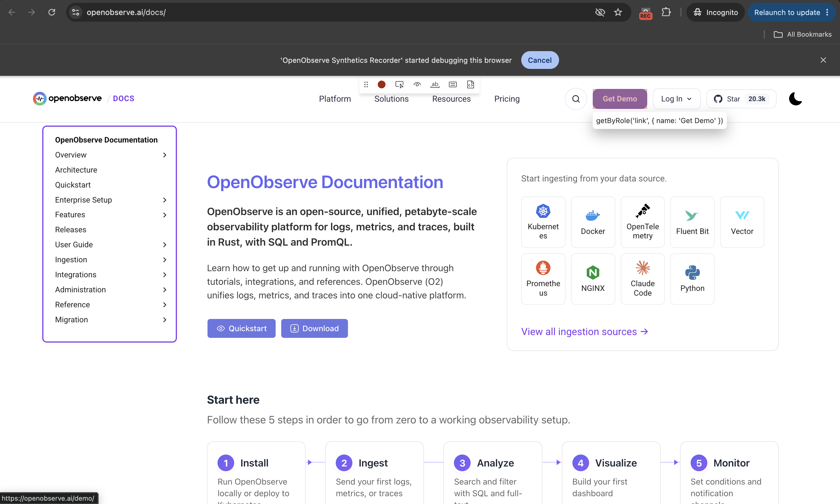
Task: Click the assert visibility eye icon
Action: coord(417,84)
